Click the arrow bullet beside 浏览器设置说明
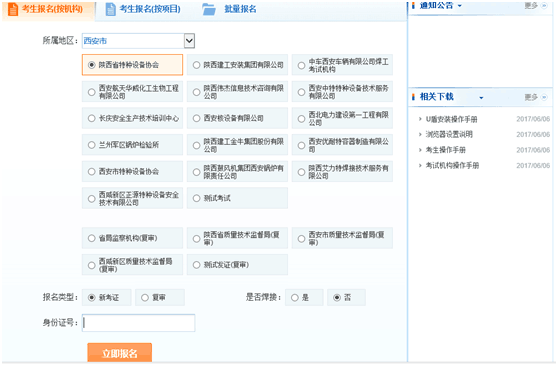This screenshot has width=558, height=366. coord(420,134)
